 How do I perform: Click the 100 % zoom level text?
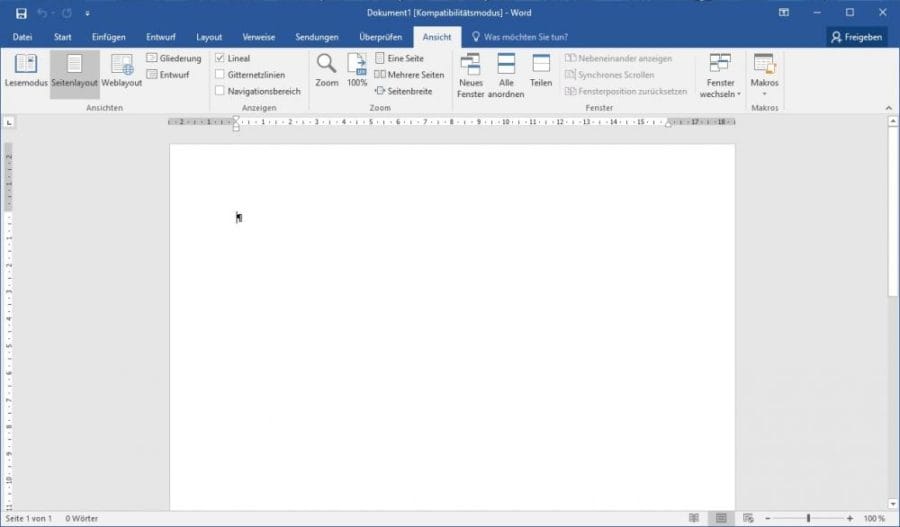coord(874,518)
